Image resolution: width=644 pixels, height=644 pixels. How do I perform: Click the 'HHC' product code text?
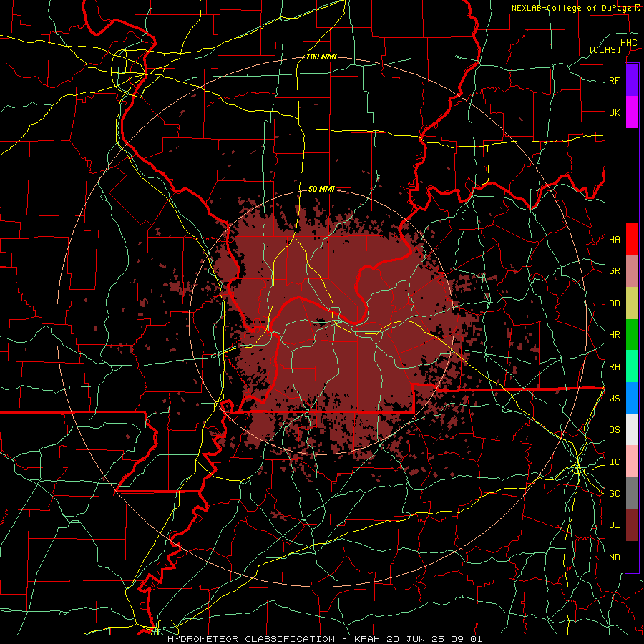pyautogui.click(x=628, y=43)
